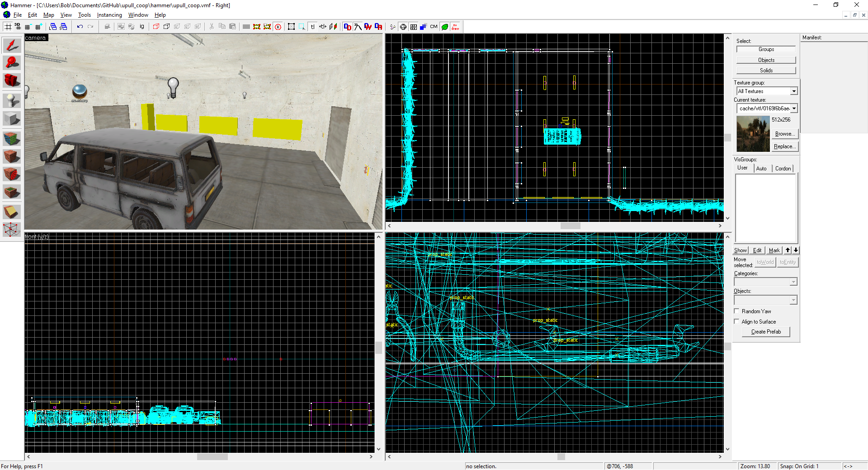Click the VisGroups move up arrow
The height and width of the screenshot is (470, 868).
point(788,250)
